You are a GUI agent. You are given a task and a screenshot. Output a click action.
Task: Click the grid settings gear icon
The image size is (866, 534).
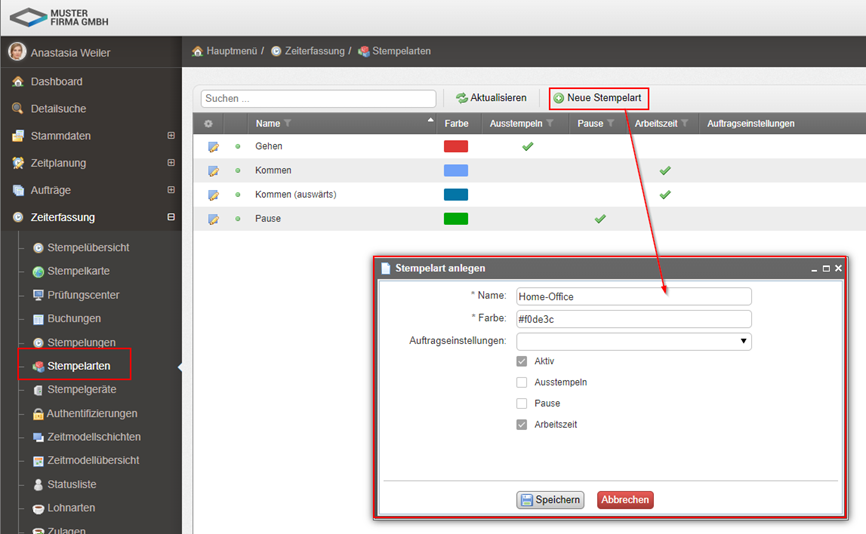(x=208, y=124)
